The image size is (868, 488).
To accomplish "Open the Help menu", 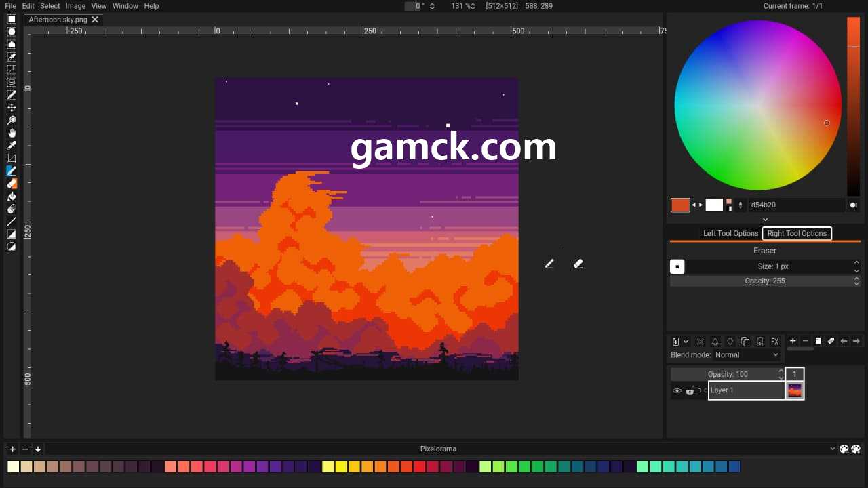I will 151,6.
